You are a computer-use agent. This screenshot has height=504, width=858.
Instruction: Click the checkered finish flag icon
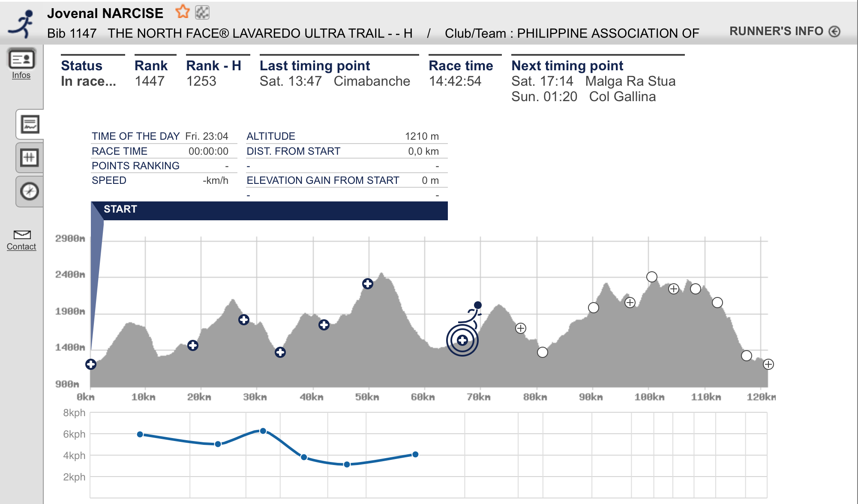pos(202,12)
